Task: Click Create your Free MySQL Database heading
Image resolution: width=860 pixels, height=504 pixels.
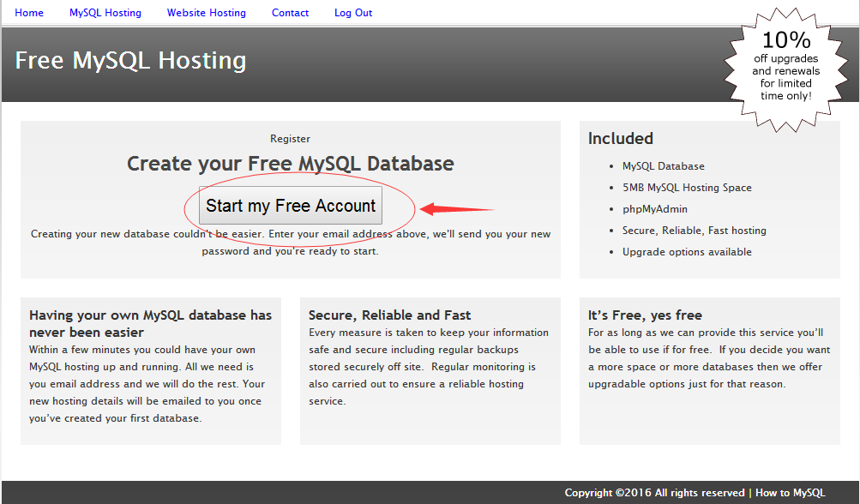Action: click(x=290, y=164)
